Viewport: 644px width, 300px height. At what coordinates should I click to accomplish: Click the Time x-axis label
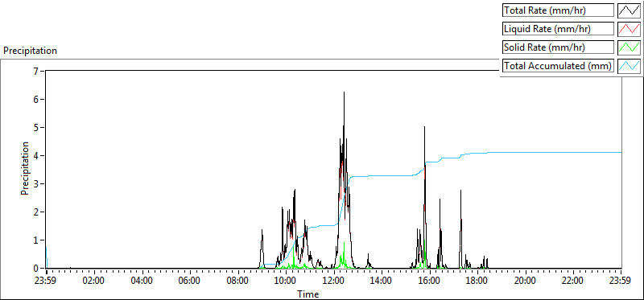pos(308,294)
